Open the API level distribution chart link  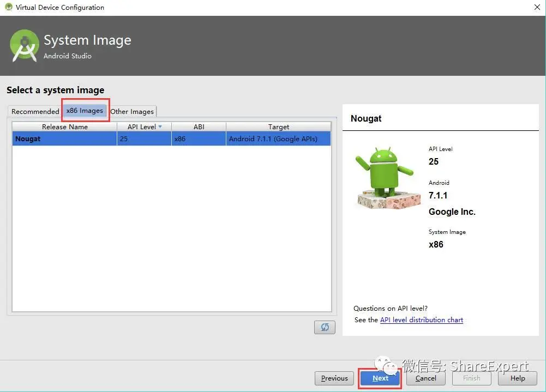tap(421, 320)
